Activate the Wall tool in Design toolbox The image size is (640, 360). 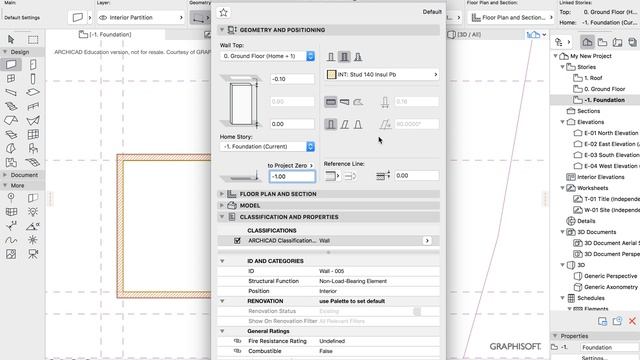coord(11,64)
